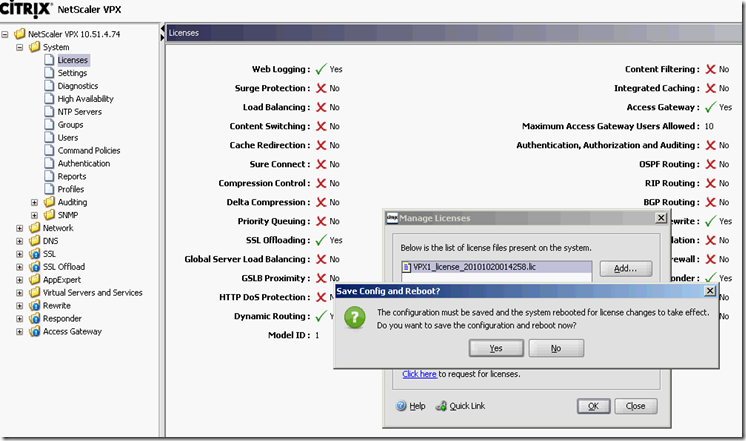Collapse the System tree node
746x441 pixels.
pyautogui.click(x=20, y=47)
